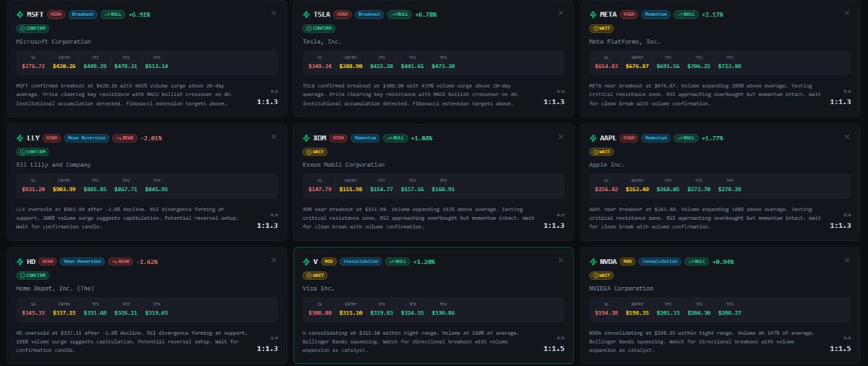The image size is (868, 366).
Task: Click the BEAR trend badge on LLY
Action: pos(125,138)
